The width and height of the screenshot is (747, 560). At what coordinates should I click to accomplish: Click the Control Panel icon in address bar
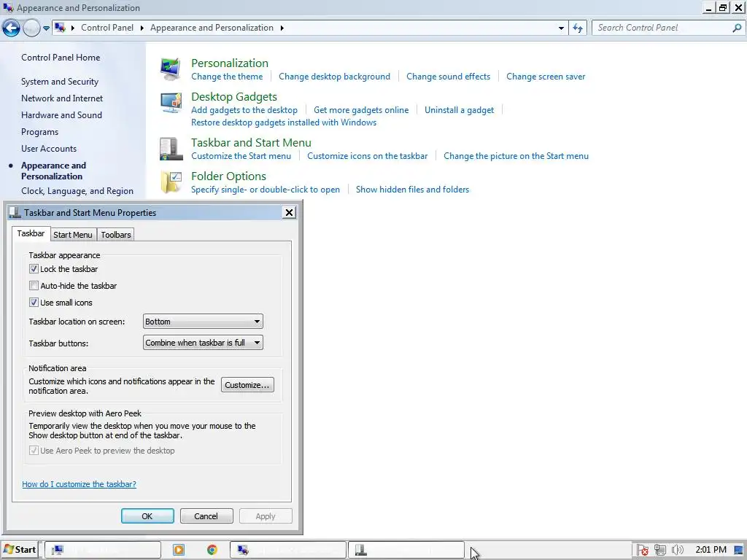tap(60, 28)
